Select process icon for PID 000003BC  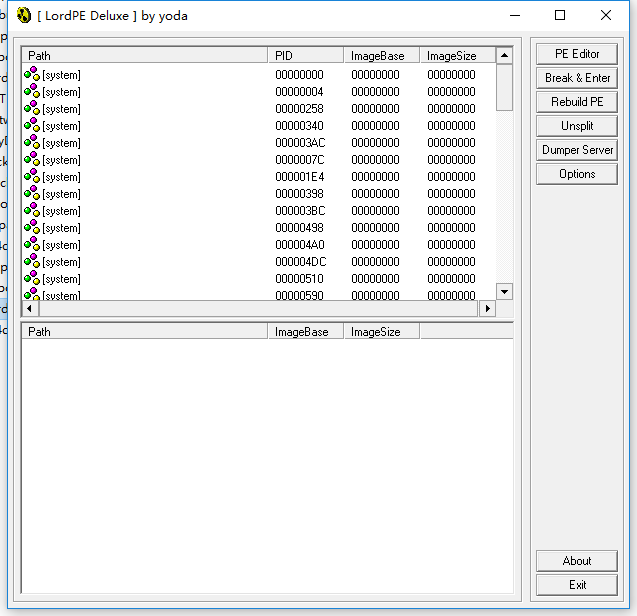(32, 211)
